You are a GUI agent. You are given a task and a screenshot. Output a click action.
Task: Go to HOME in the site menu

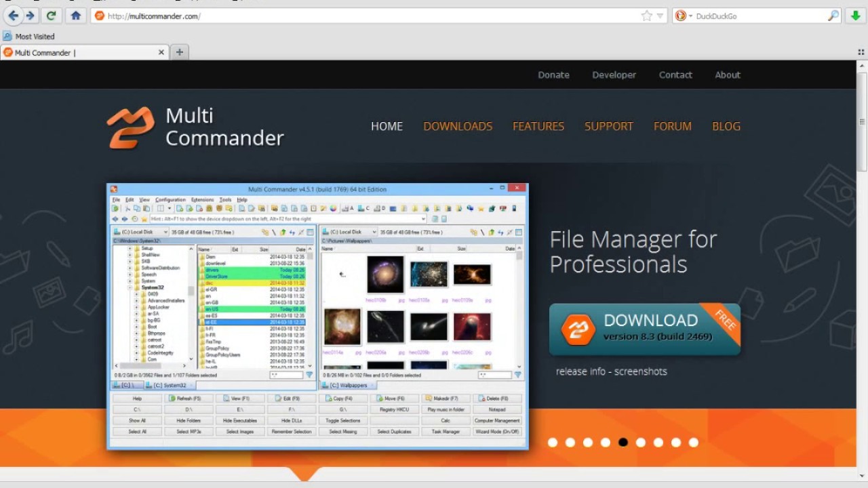387,126
